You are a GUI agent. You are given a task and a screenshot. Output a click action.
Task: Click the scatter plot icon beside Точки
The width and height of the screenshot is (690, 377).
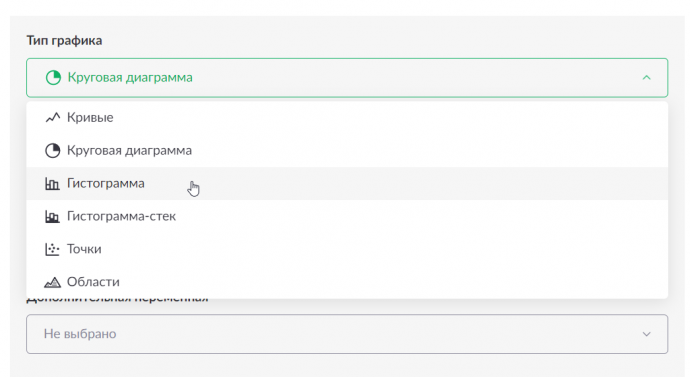point(52,249)
